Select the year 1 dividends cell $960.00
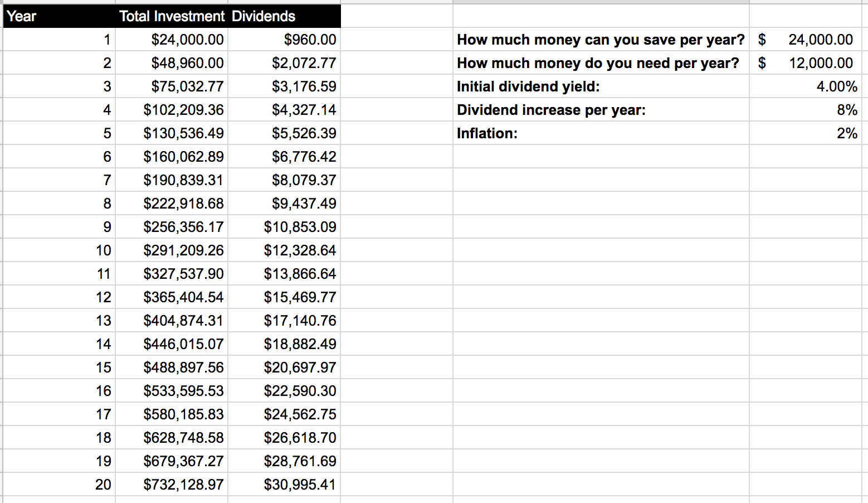 coord(284,40)
